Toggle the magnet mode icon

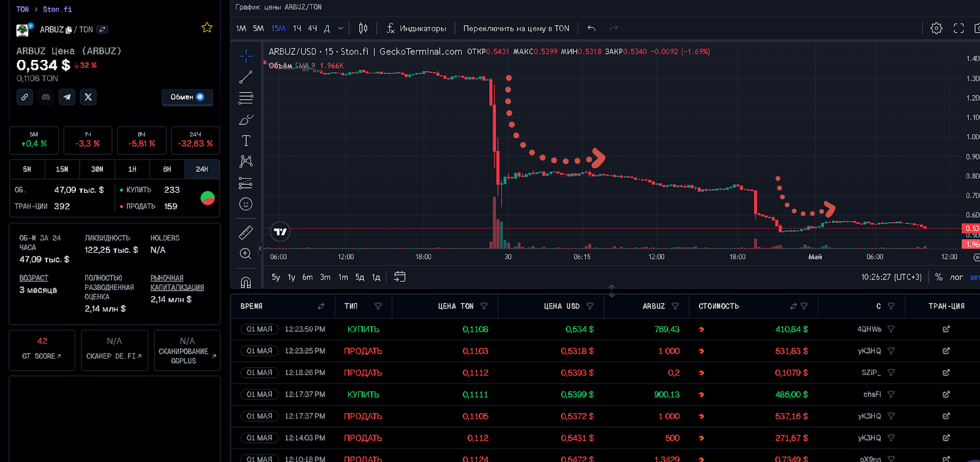click(x=246, y=282)
